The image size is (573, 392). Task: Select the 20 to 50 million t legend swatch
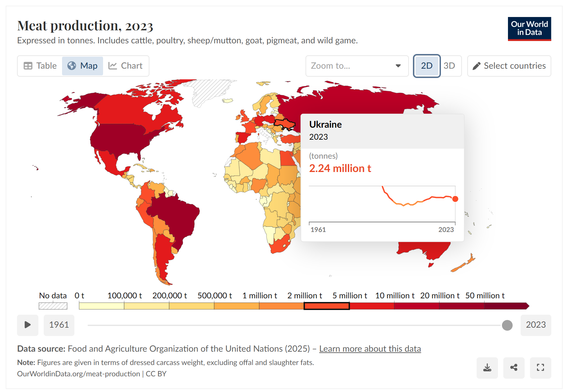(x=462, y=306)
